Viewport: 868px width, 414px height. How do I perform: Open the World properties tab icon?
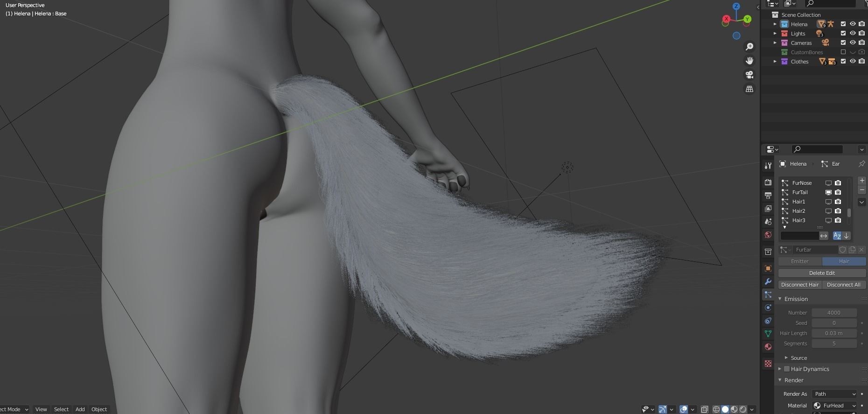768,235
